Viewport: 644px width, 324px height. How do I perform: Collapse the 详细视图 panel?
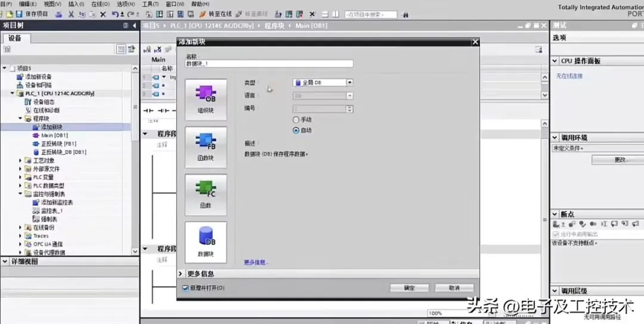point(5,261)
